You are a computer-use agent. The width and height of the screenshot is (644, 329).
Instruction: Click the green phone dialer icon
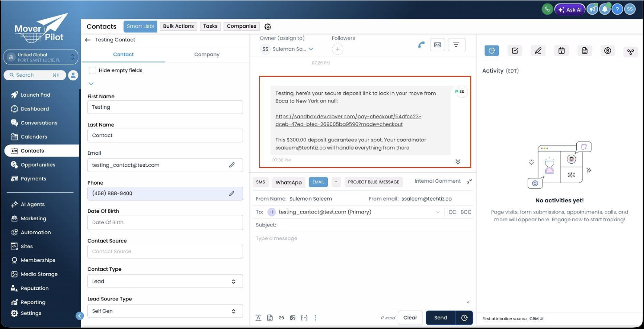[x=547, y=9]
